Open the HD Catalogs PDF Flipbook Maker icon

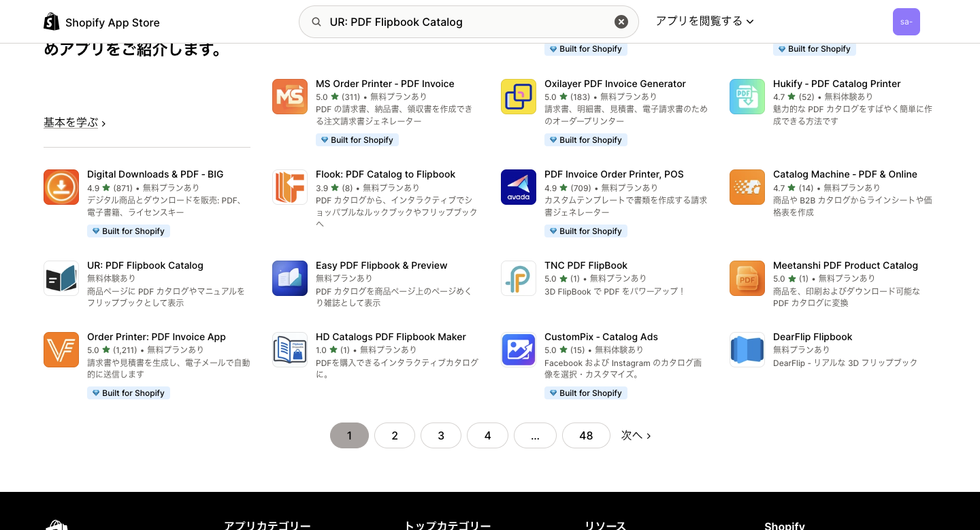point(290,350)
